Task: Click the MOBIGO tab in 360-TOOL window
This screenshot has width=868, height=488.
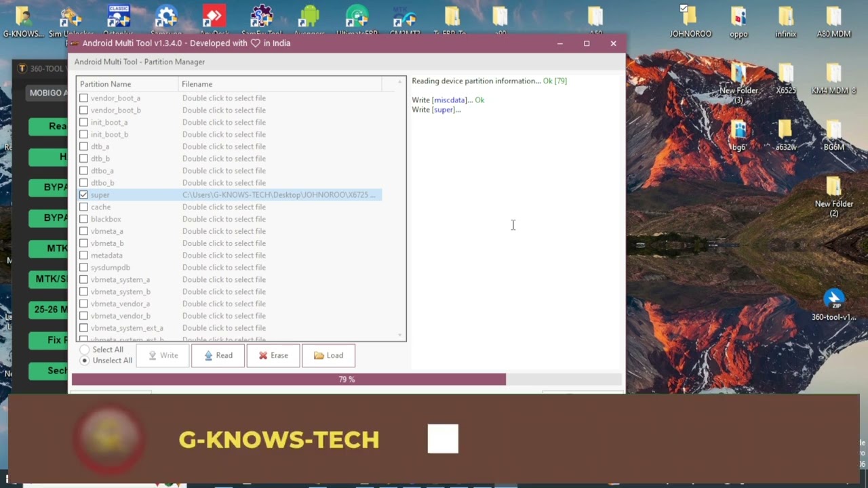Action: tap(46, 93)
